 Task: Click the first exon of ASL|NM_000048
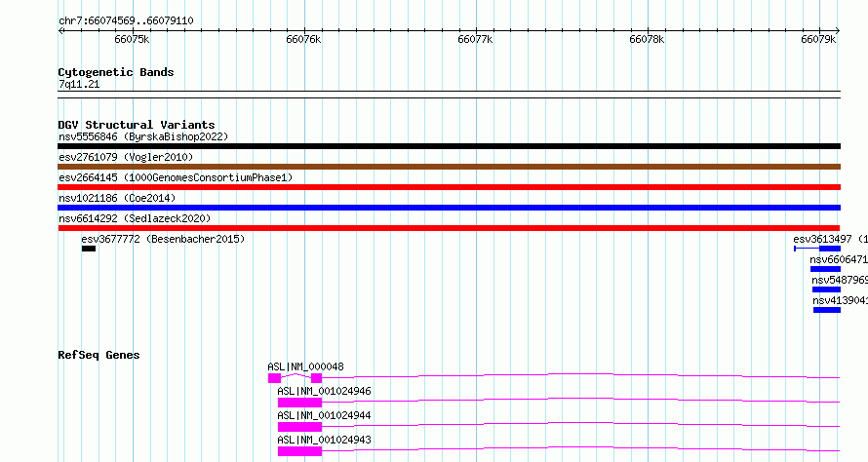[275, 378]
